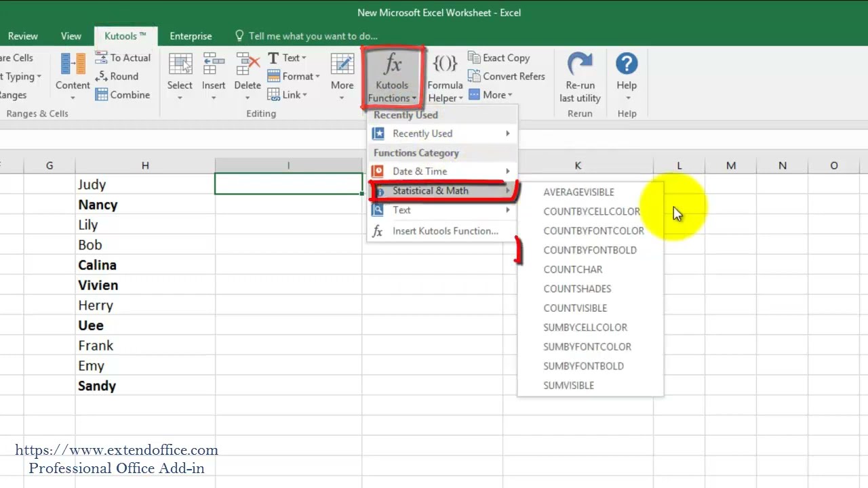Open the Insert tool
This screenshot has height=488, width=868.
click(213, 77)
